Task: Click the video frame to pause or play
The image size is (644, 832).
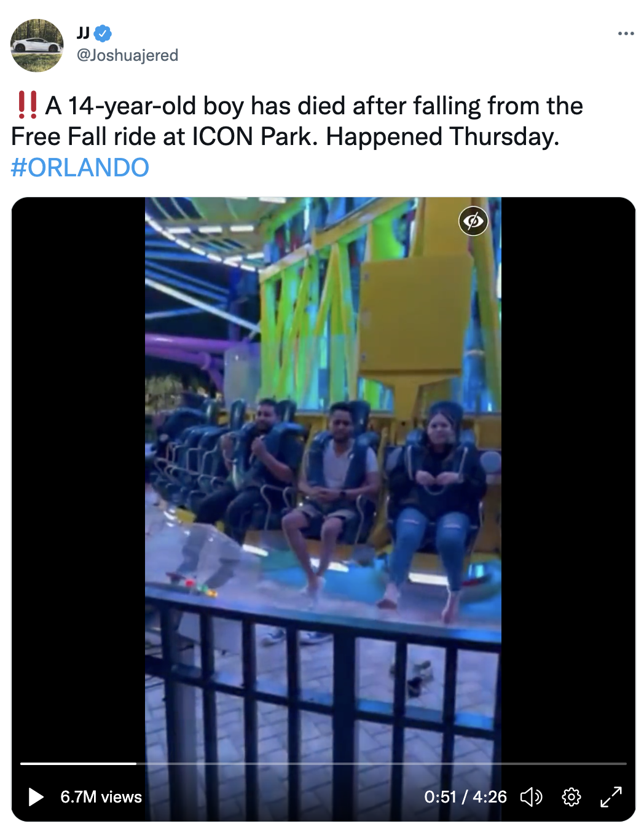Action: coord(323,479)
